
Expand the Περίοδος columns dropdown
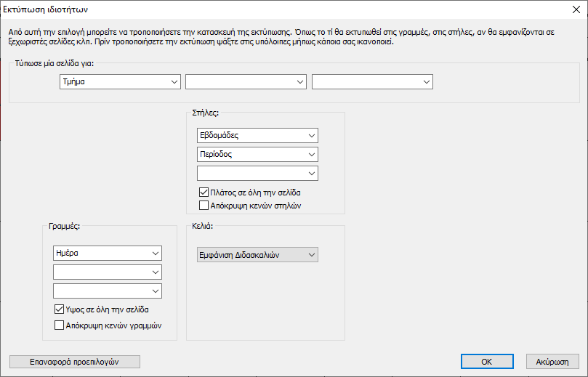pyautogui.click(x=257, y=155)
